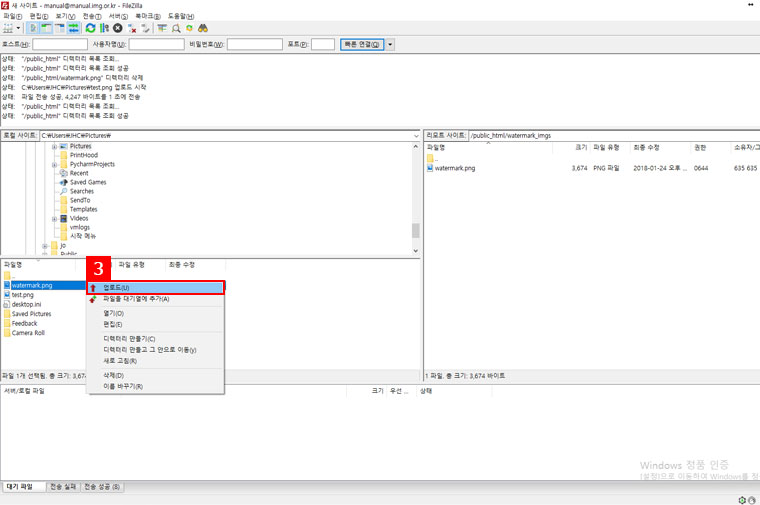Viewport: 760px width, 505px height.
Task: Toggle the transfer queue display
Action: 73,28
